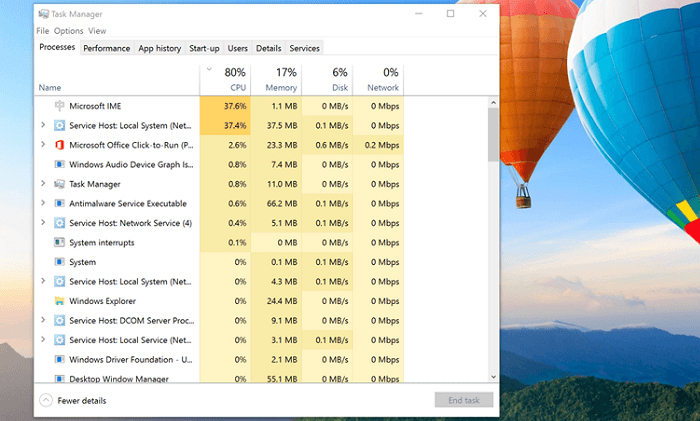Viewport: 700px width, 421px height.
Task: Expand Service Host: Local Service group
Action: [43, 339]
